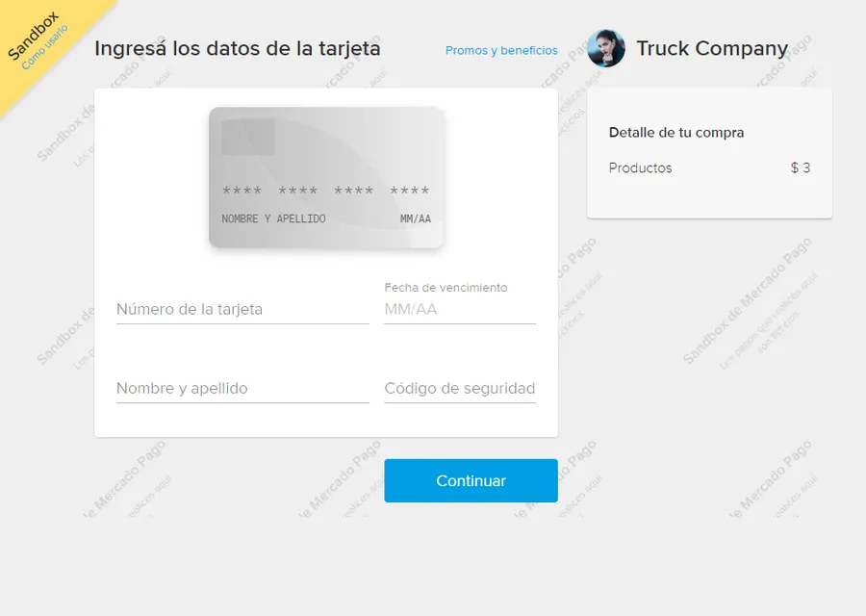Focus the Nombre y apellido field

click(242, 389)
